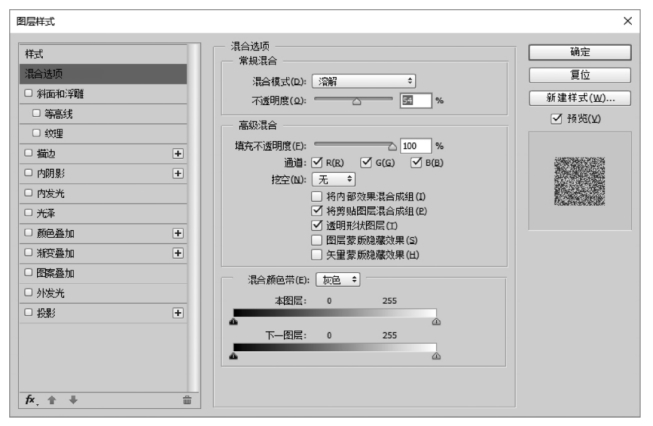Enable the 纹理 checkbox
Image resolution: width=653 pixels, height=426 pixels.
coord(36,133)
